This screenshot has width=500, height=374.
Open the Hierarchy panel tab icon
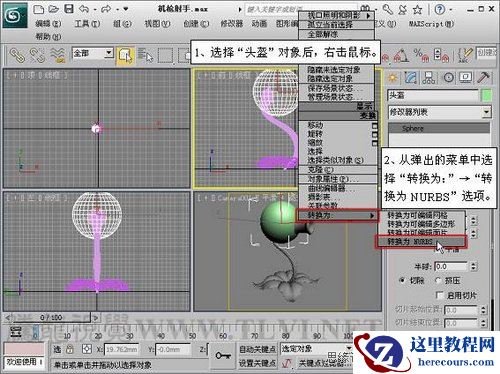(429, 78)
